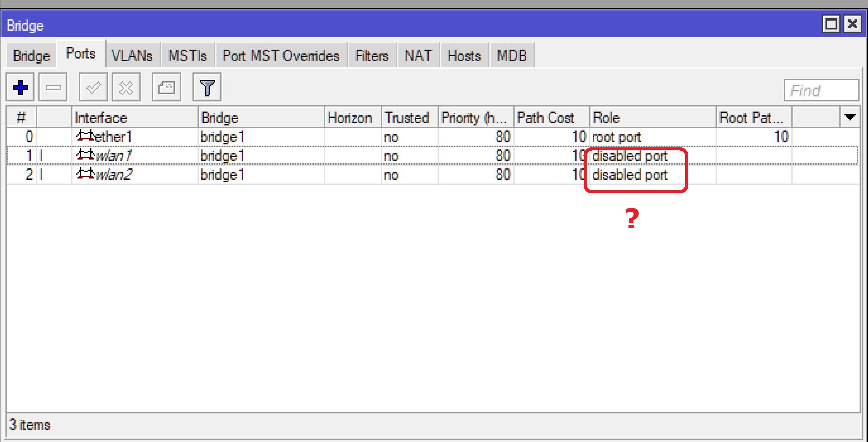Screen dimensions: 868x442
Task: Click priority 80 in the wlan2 row
Action: coord(503,174)
